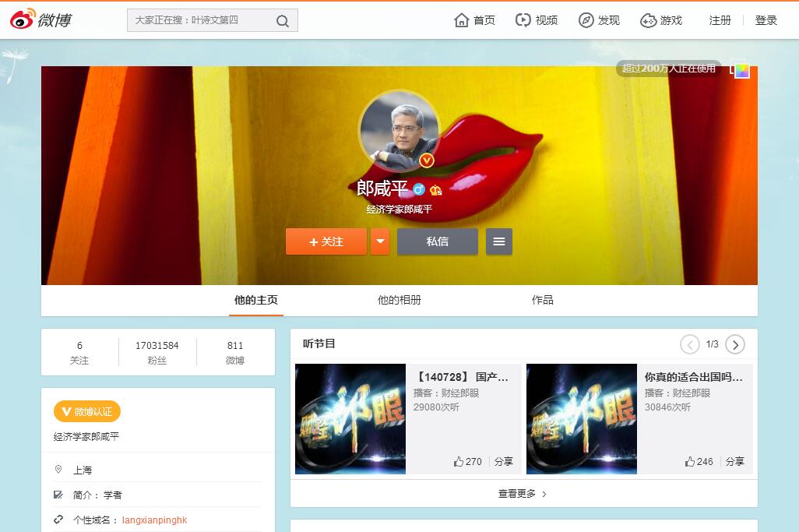Like the program with 246 likes
799x532 pixels.
(690, 461)
